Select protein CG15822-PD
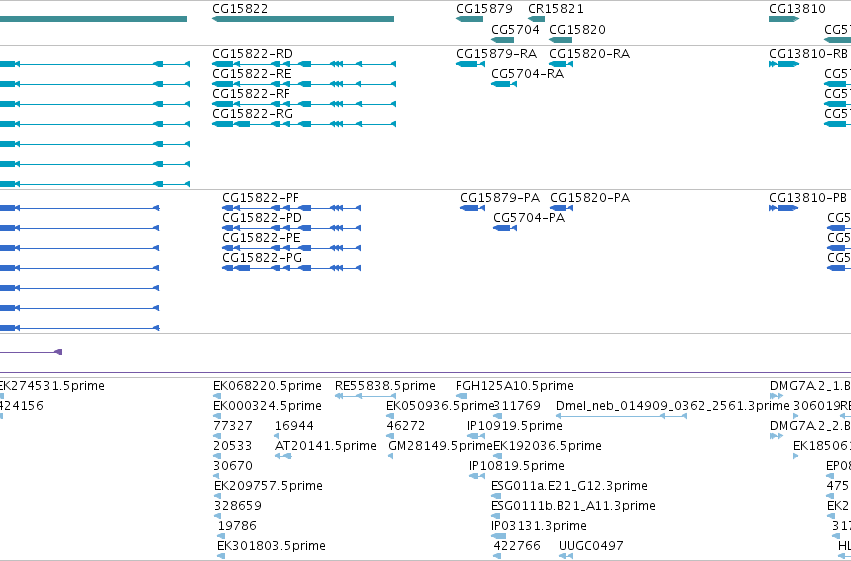 point(291,228)
